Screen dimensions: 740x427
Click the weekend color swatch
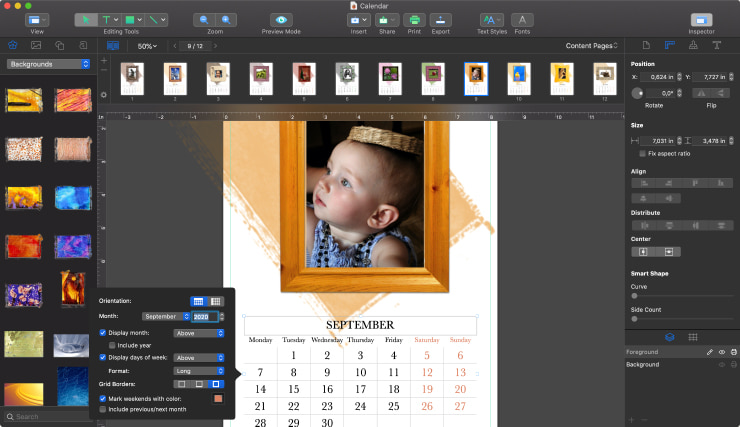[218, 399]
